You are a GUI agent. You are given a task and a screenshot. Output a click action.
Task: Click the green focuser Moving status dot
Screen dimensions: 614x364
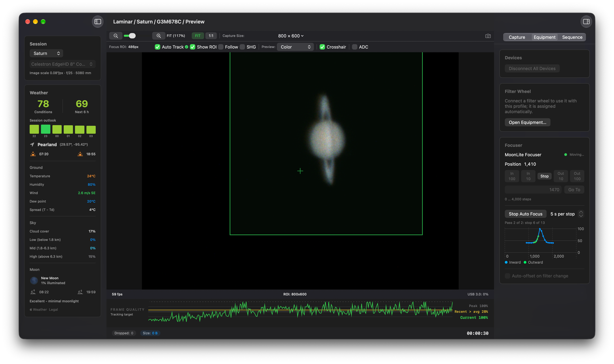click(565, 155)
